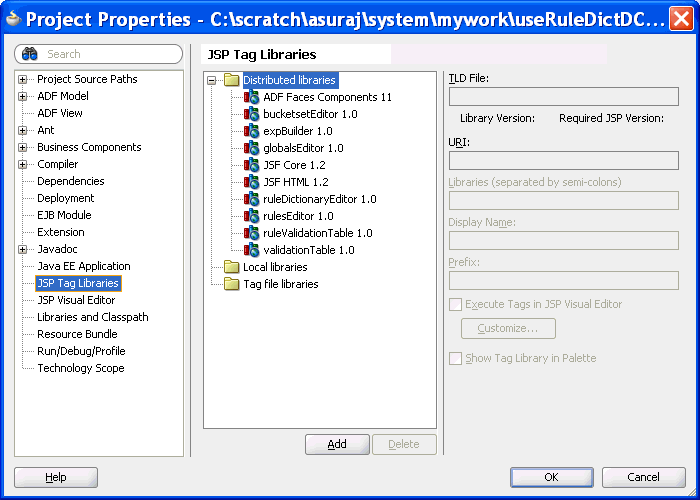Click the rulesEditor 1.0 library icon
The height and width of the screenshot is (500, 700).
click(252, 216)
